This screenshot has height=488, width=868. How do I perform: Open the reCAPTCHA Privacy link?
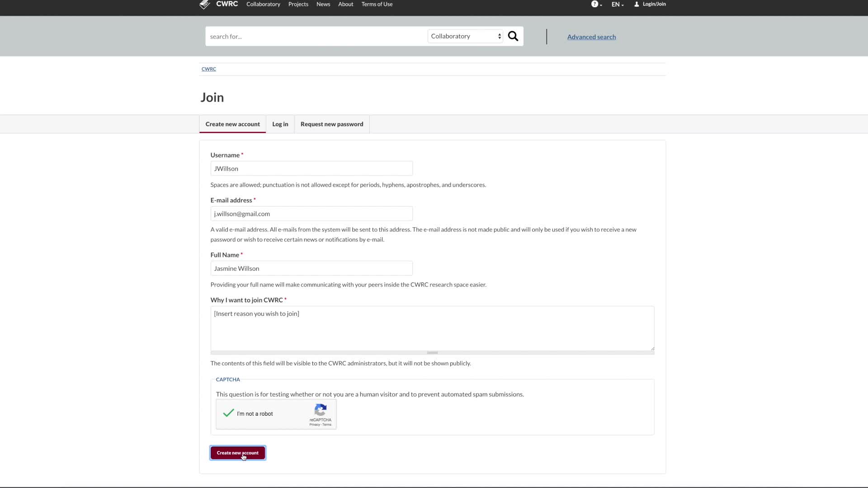315,425
